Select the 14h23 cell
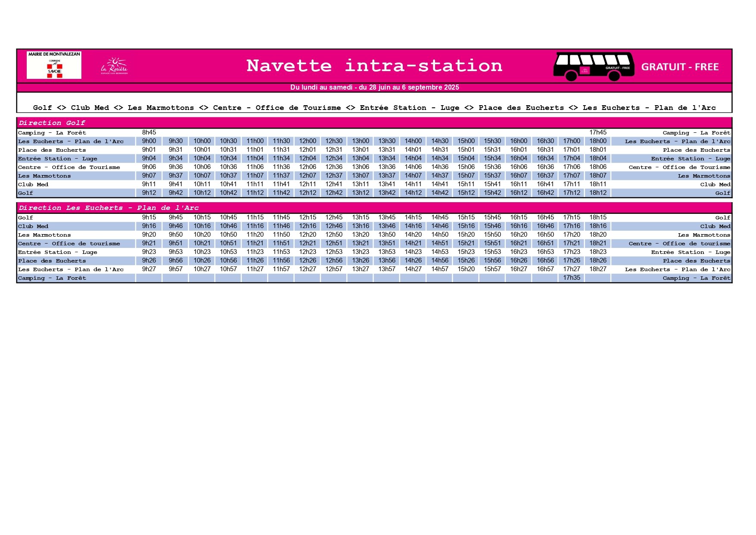 click(x=413, y=252)
